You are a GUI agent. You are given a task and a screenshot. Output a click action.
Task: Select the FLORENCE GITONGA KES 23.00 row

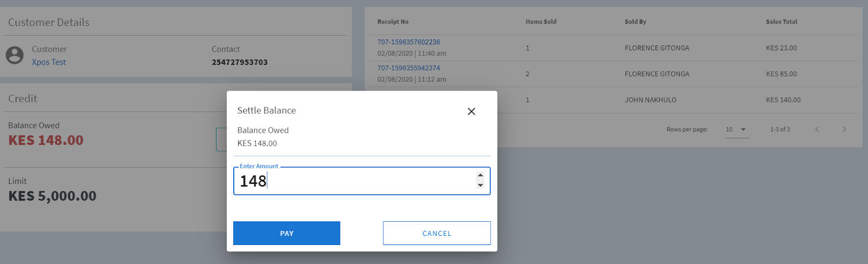click(656, 48)
